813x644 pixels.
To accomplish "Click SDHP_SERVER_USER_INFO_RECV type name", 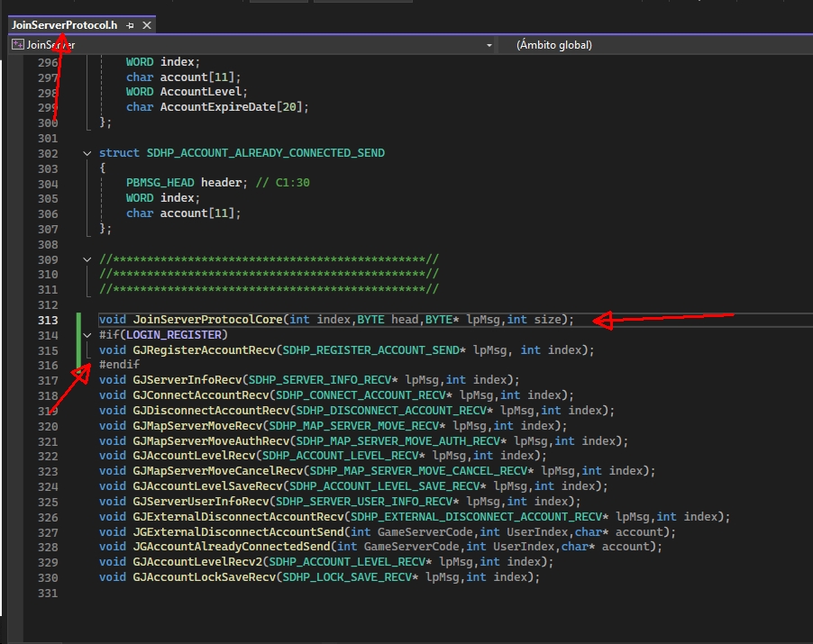I will [364, 502].
